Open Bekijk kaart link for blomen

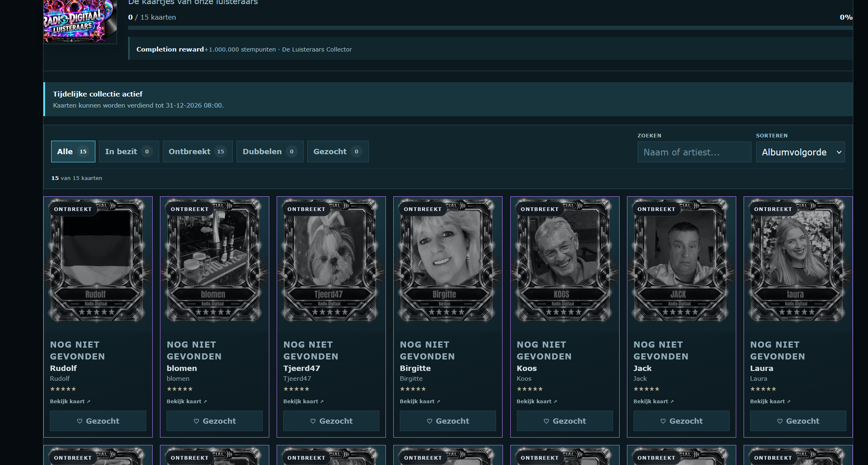(x=187, y=402)
